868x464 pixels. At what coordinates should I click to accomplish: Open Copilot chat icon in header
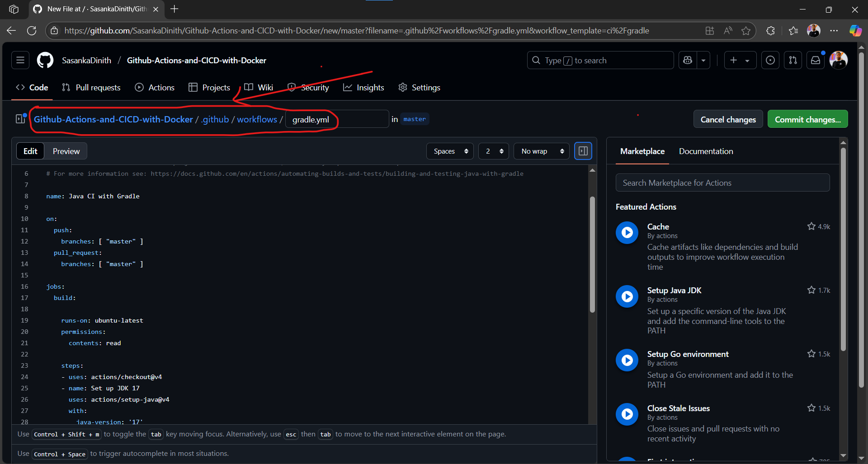pos(688,60)
